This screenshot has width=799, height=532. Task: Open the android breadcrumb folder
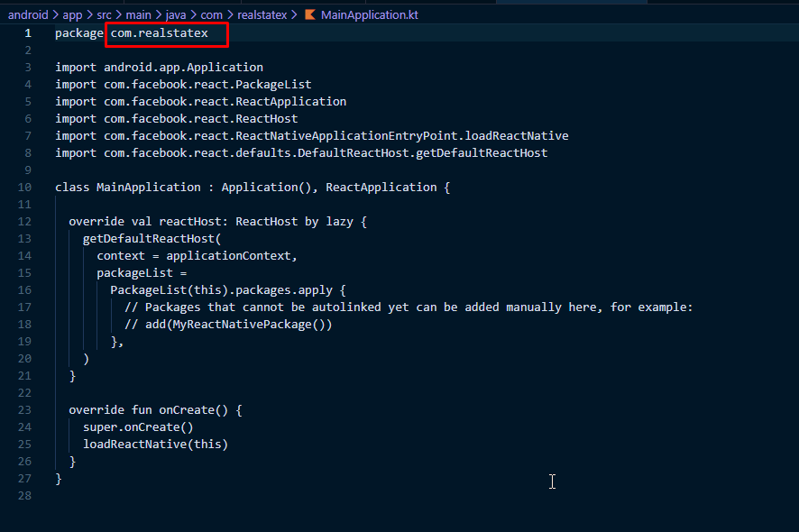(28, 15)
